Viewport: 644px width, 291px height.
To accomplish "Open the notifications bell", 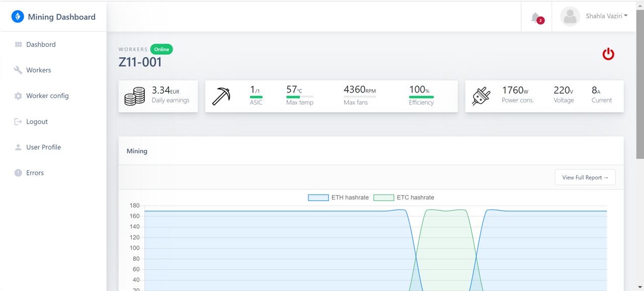I will (x=536, y=18).
